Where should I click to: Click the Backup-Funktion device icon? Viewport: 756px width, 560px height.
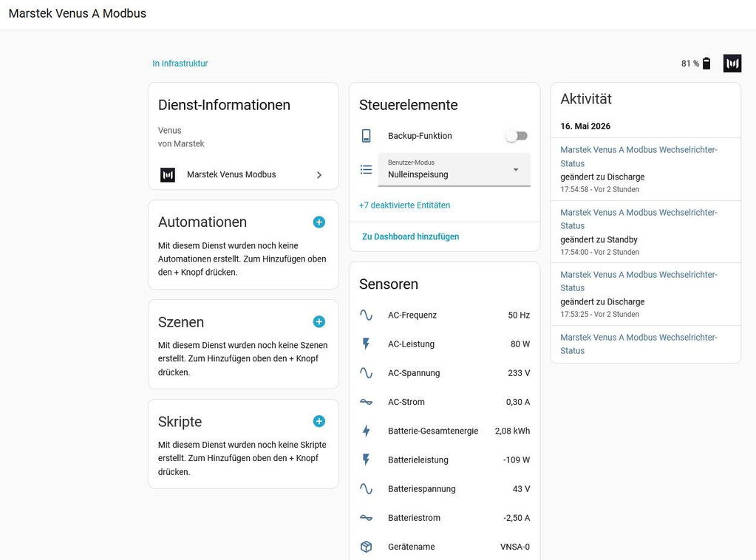366,136
